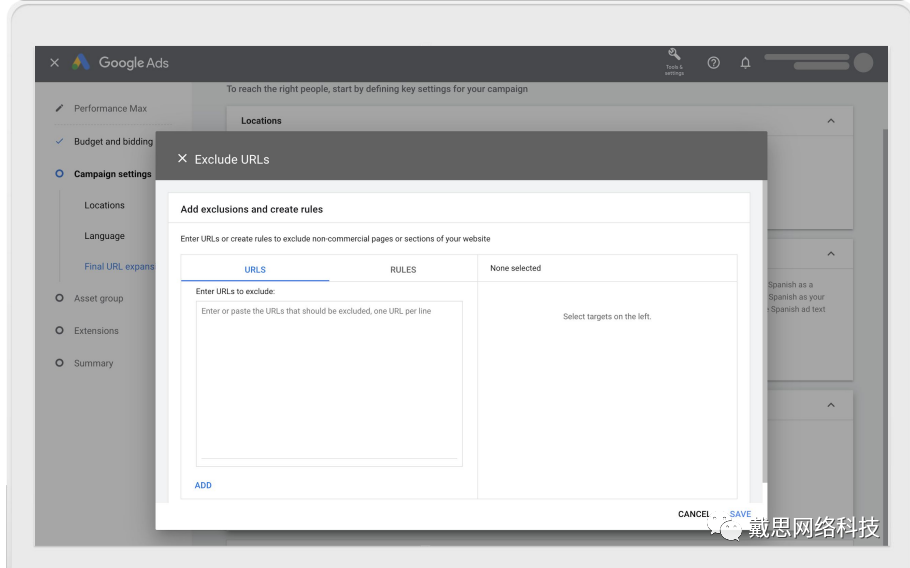Click the Summary step circle
This screenshot has width=910, height=568.
click(59, 363)
